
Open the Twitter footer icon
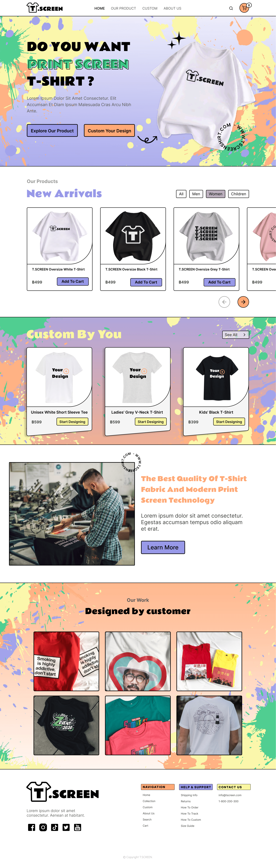click(66, 827)
